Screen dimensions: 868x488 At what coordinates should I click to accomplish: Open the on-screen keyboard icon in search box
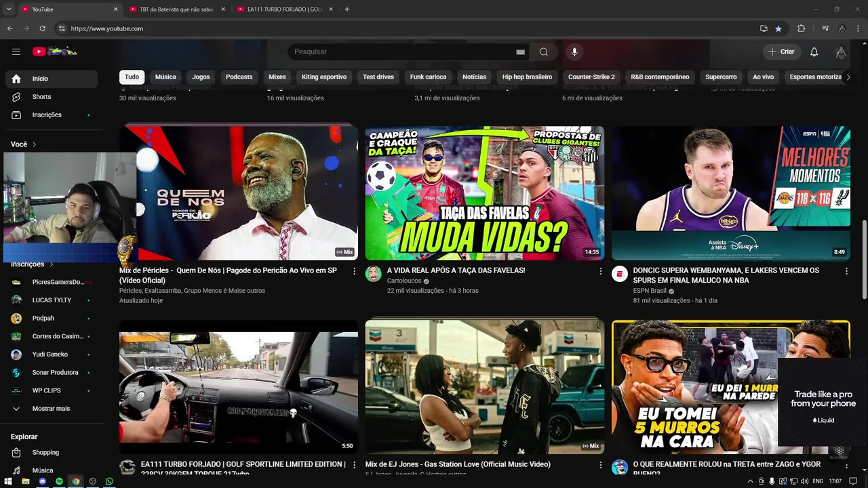(x=520, y=52)
